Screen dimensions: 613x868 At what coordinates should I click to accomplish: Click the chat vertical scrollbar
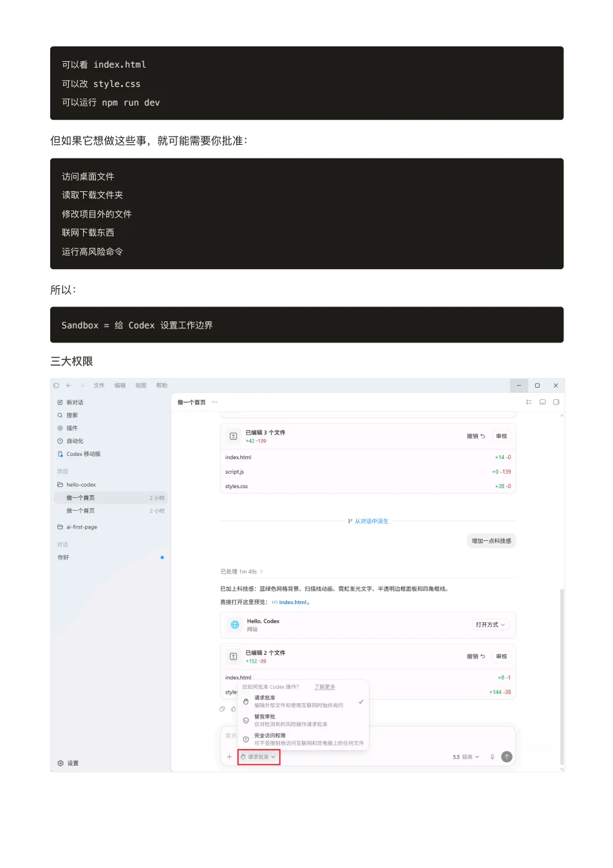point(562,676)
